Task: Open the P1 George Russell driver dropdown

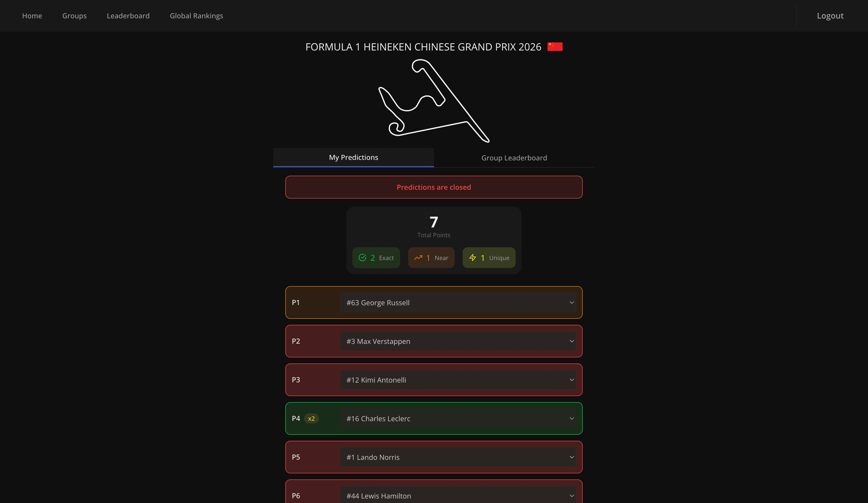Action: click(x=458, y=303)
